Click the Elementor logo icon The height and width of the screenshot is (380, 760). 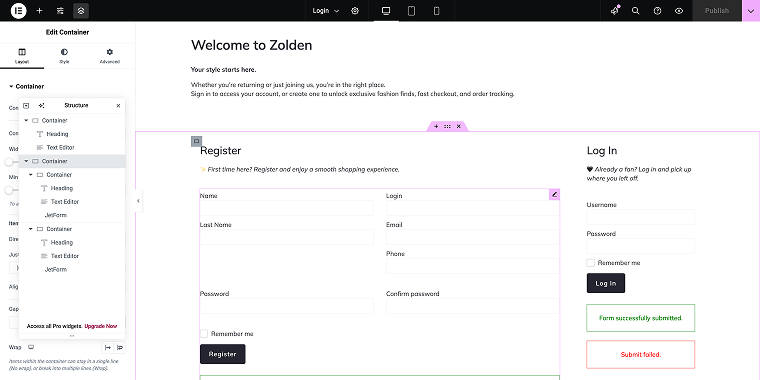(x=18, y=10)
